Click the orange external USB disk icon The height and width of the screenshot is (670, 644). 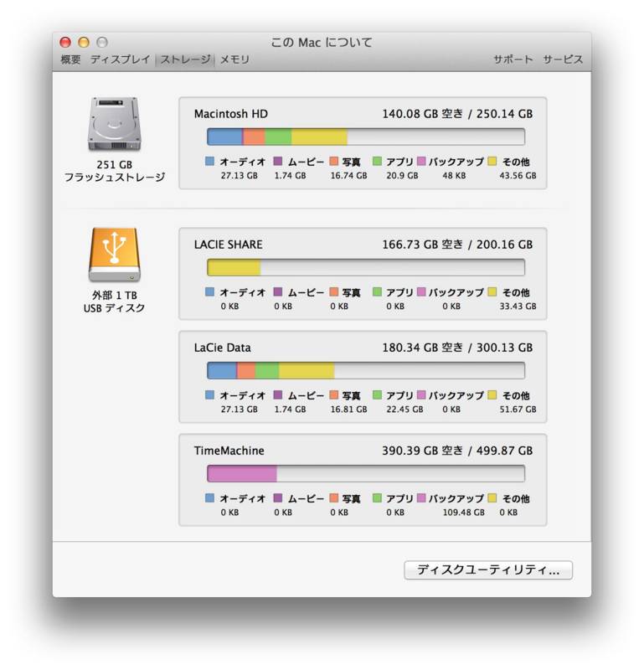click(x=114, y=255)
